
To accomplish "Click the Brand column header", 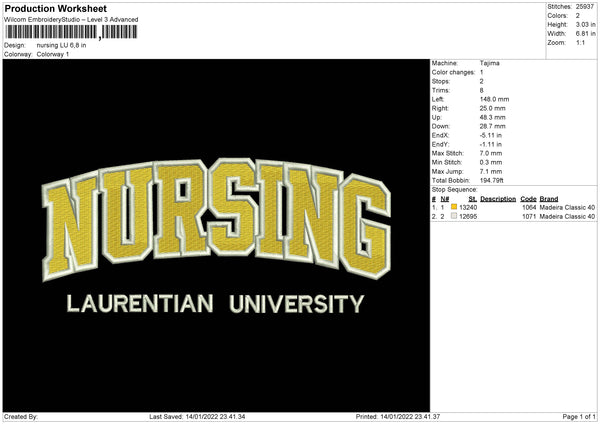I will click(x=549, y=199).
